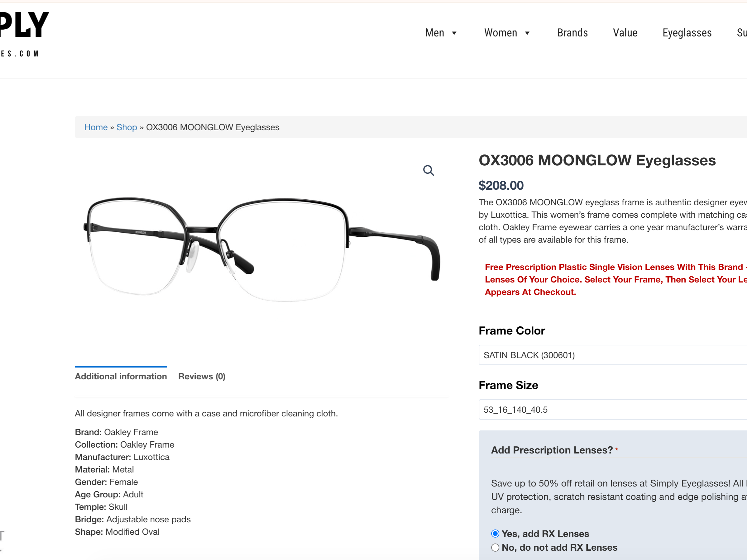
Task: Click the Frame Color label
Action: 512,331
